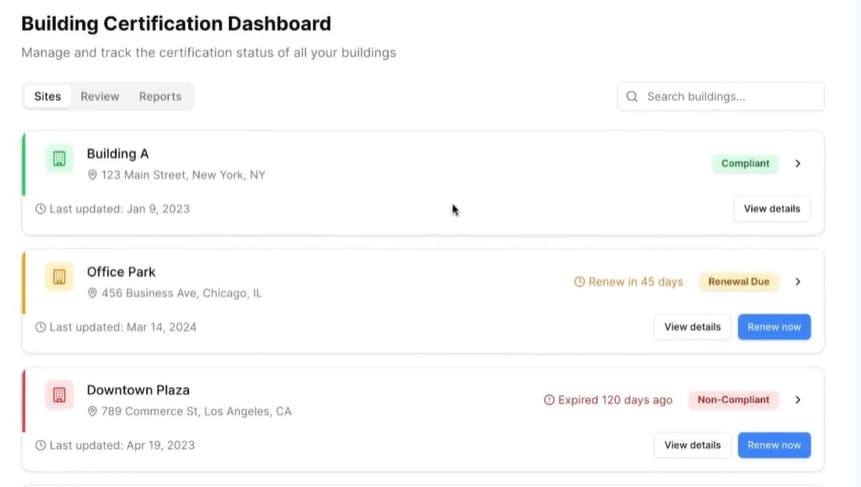Click location pin beside 123 Main Street

pos(93,175)
